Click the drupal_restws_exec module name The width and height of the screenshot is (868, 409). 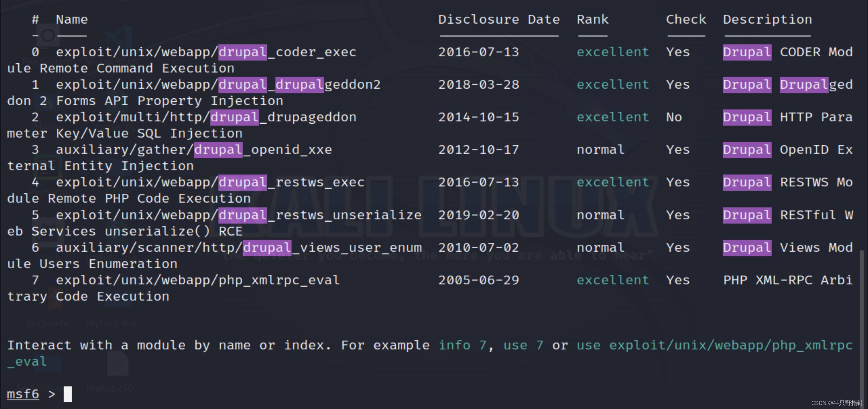(x=291, y=182)
